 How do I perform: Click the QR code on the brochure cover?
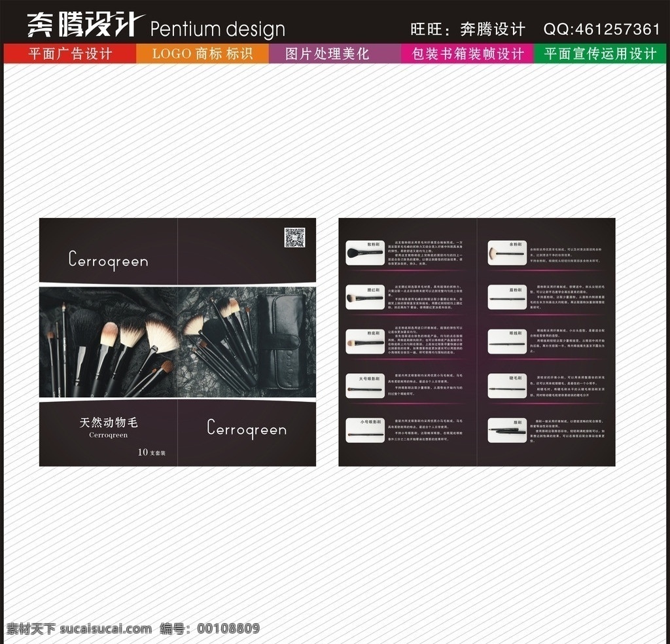coord(294,237)
